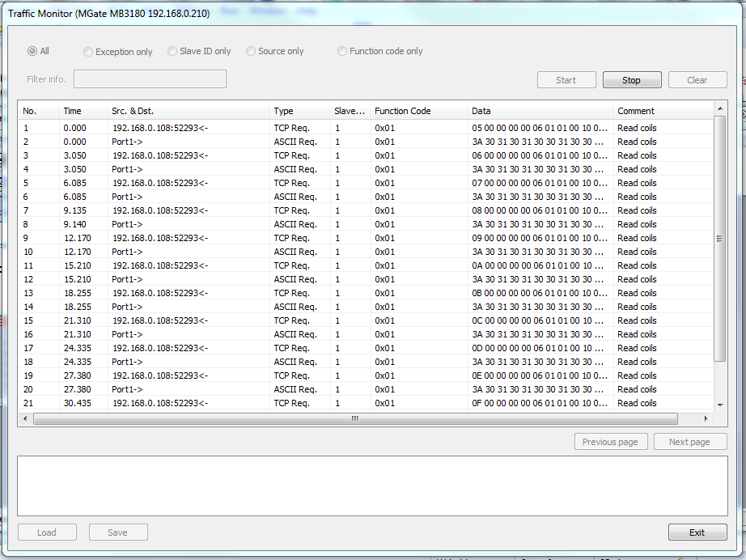Select row 9 data starting with 09 00
746x560 pixels.
(366, 239)
